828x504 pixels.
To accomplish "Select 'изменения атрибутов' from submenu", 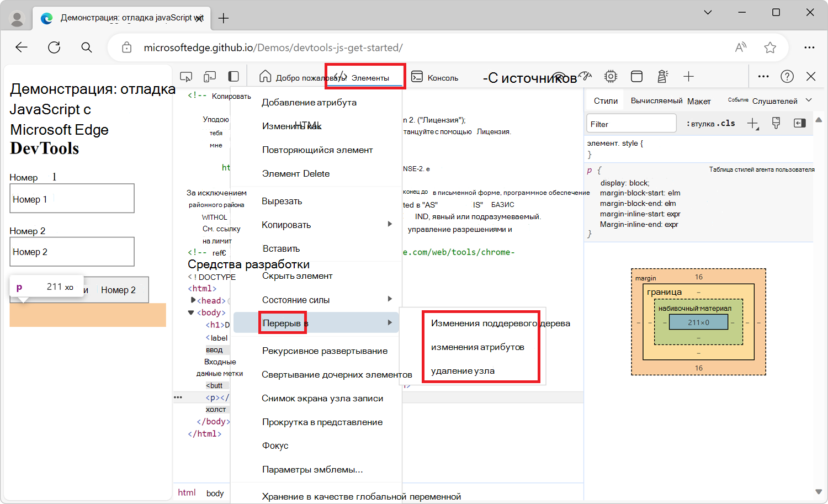I will tap(477, 347).
